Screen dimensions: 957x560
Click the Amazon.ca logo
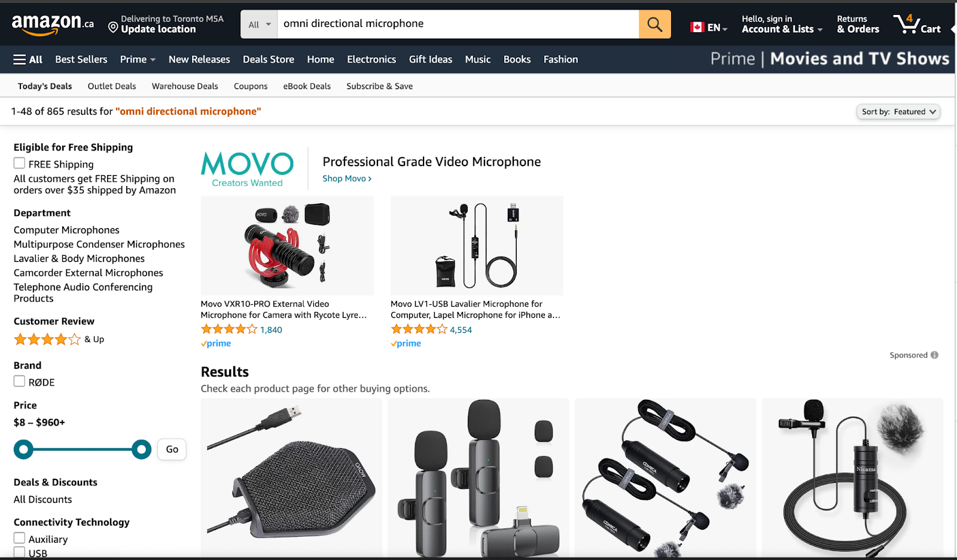coord(53,23)
